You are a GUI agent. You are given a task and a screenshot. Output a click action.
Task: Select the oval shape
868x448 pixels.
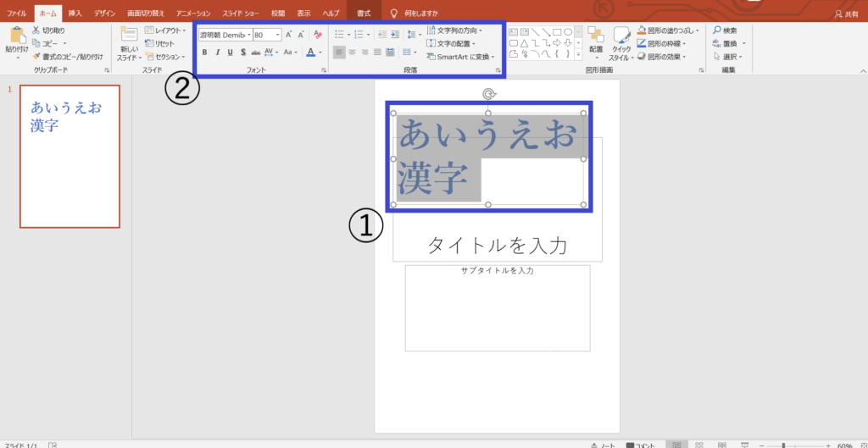click(x=567, y=32)
